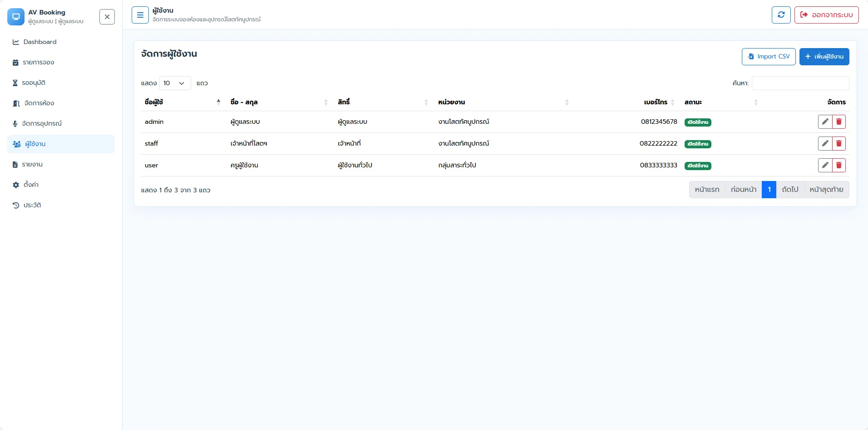Open จัดการอุปกรณ์ in the sidebar
The image size is (868, 430).
click(61, 123)
